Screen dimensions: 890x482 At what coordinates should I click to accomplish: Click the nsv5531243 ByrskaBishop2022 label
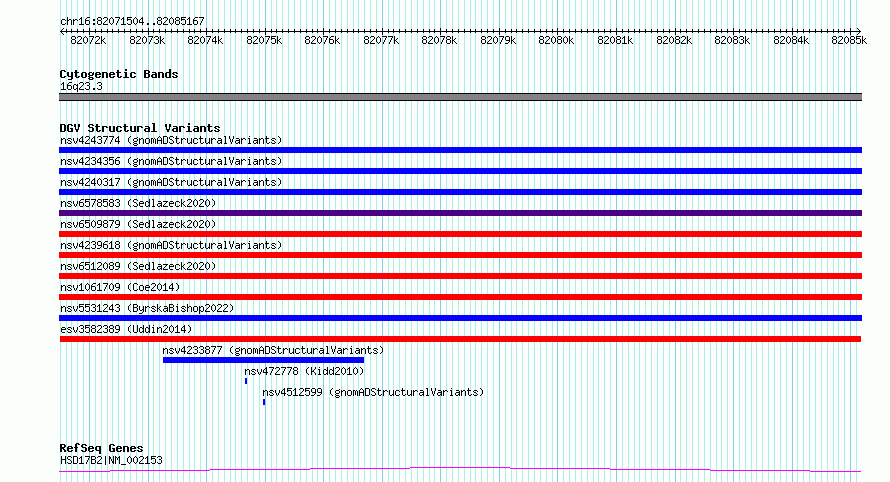147,308
